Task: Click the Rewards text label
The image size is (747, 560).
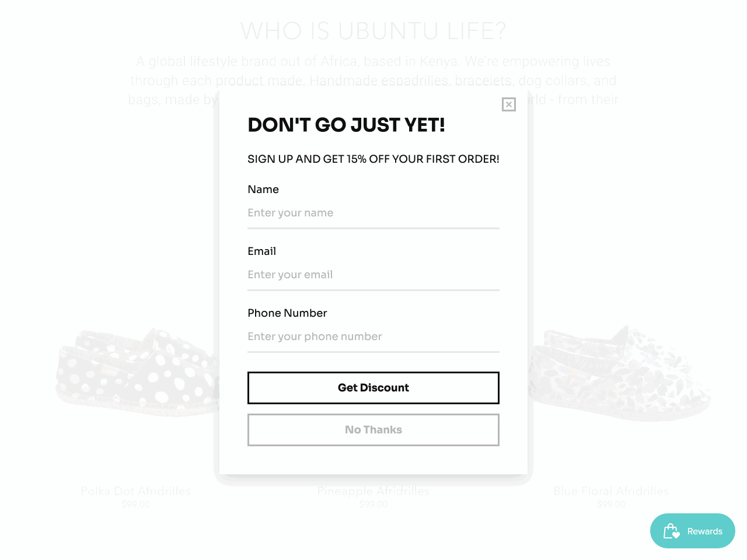Action: click(704, 531)
